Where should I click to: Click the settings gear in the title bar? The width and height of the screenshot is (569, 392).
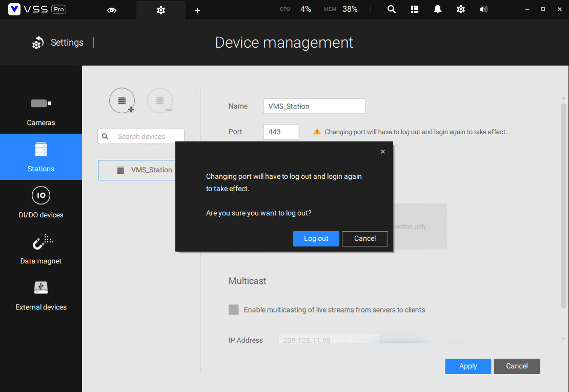click(460, 9)
